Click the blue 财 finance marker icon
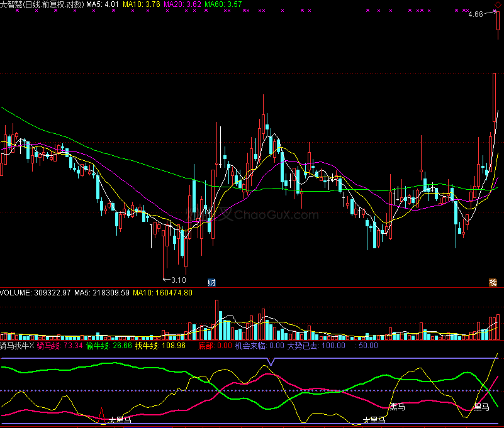The height and width of the screenshot is (428, 504). pos(211,283)
